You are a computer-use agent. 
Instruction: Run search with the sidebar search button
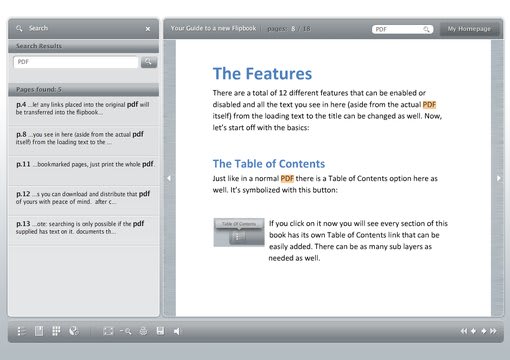tap(149, 62)
